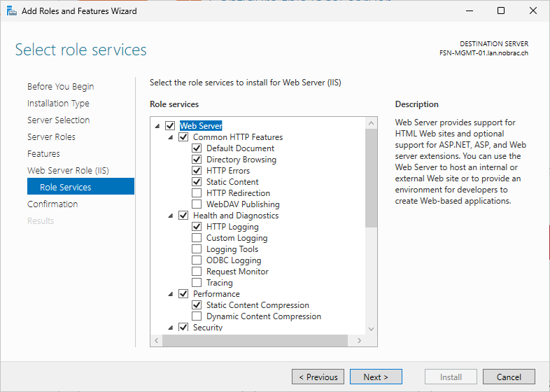This screenshot has width=550, height=392.
Task: Check the WebDAV Publishing option
Action: coord(197,204)
